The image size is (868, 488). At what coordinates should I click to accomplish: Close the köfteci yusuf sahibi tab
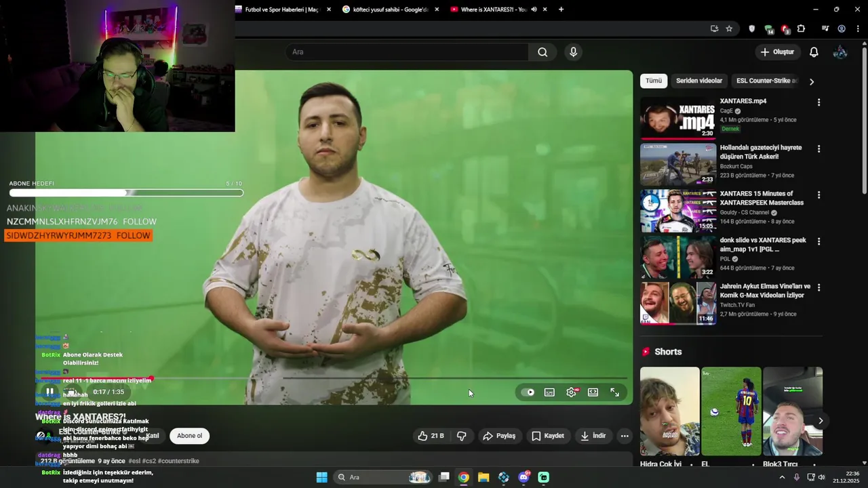[437, 9]
